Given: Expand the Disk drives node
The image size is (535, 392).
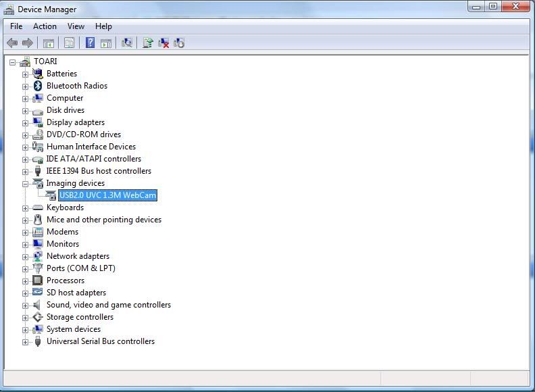Looking at the screenshot, I should (25, 111).
